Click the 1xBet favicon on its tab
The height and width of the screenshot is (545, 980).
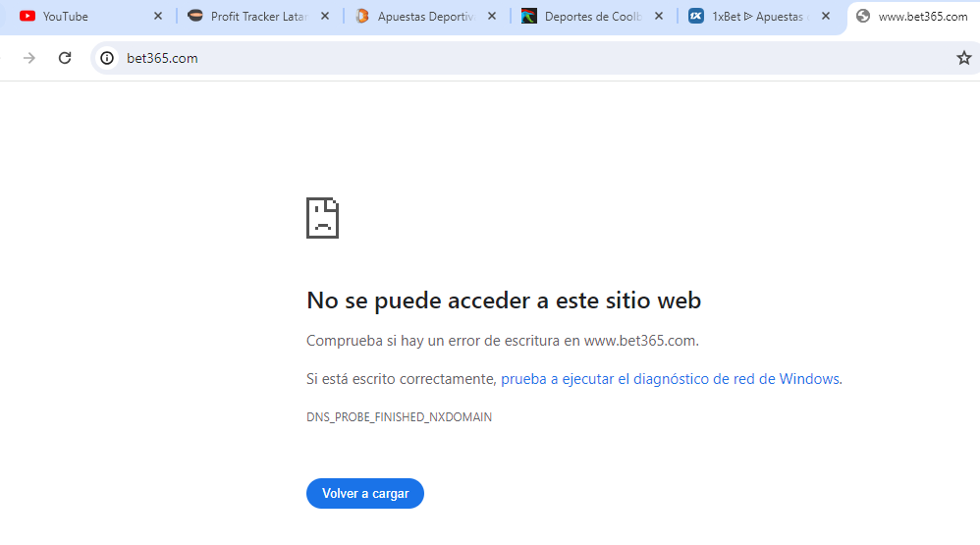(x=695, y=17)
